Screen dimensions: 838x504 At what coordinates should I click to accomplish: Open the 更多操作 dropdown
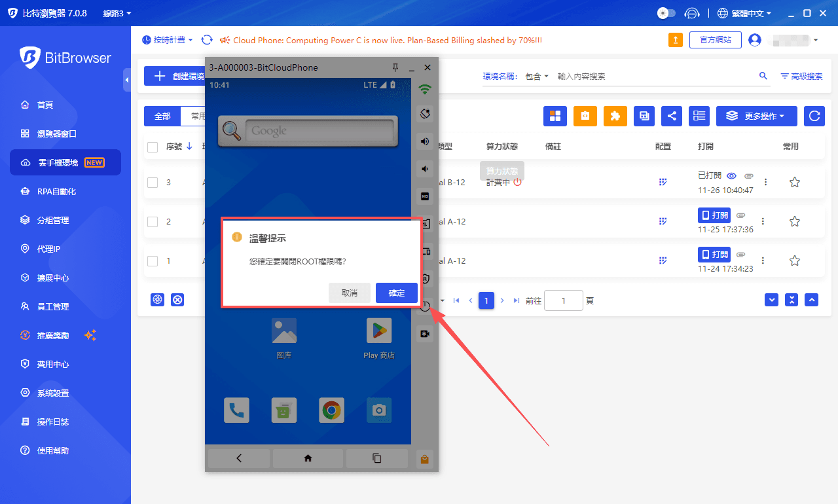(756, 116)
